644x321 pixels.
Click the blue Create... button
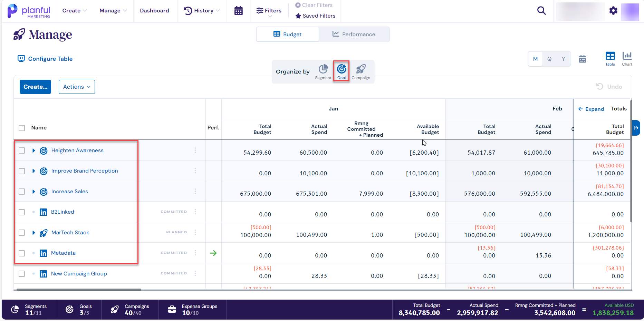35,87
